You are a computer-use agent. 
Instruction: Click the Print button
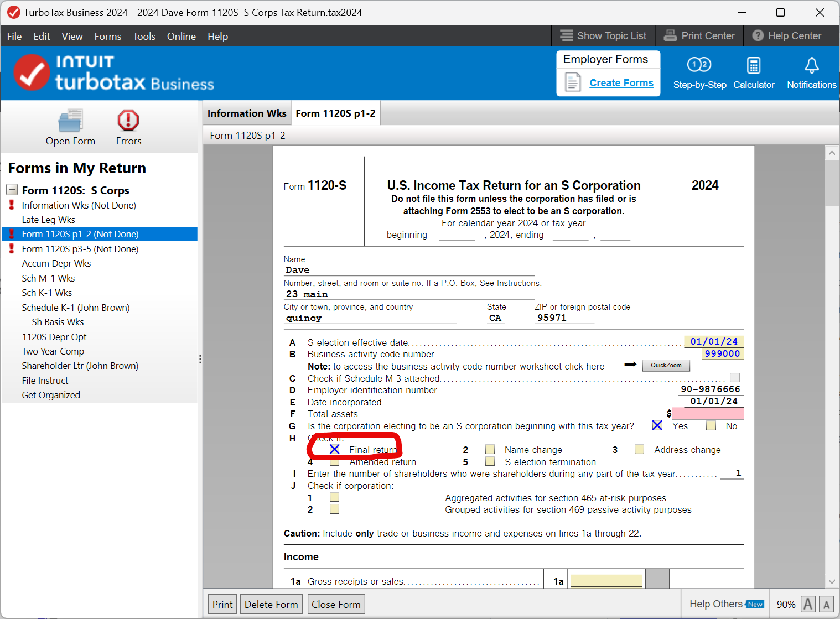point(222,604)
